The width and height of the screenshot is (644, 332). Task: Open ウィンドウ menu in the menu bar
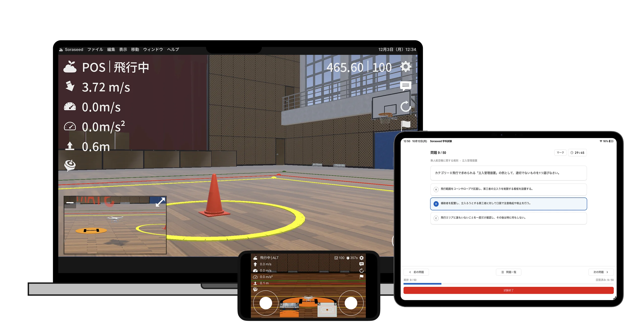tap(153, 50)
